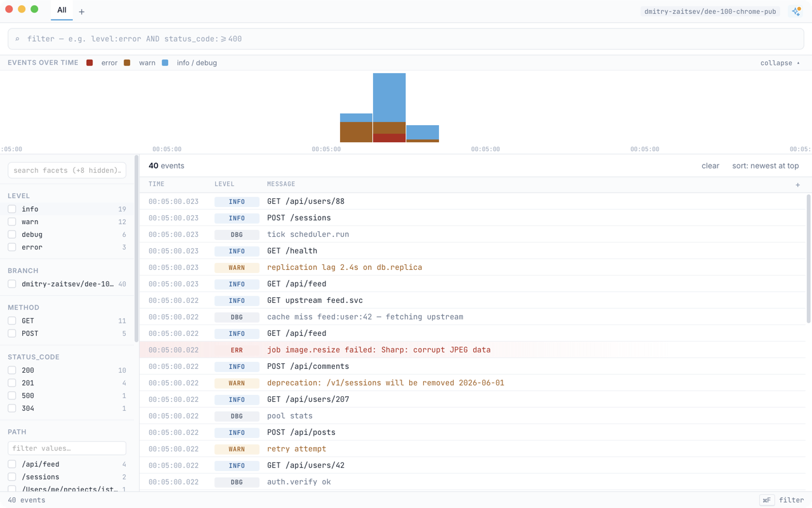Click the ERR level badge
Viewport: 812px width, 508px height.
(x=237, y=350)
